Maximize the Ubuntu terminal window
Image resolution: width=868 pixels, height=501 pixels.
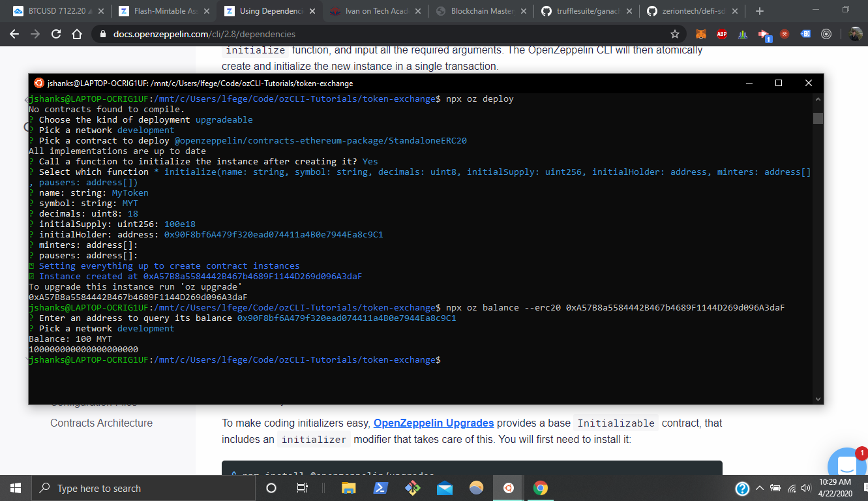point(778,83)
